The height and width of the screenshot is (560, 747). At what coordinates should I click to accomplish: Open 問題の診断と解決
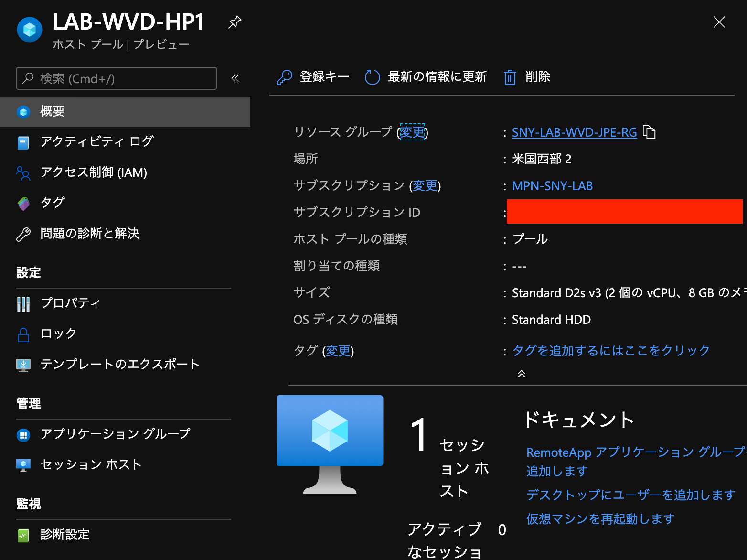(x=90, y=233)
